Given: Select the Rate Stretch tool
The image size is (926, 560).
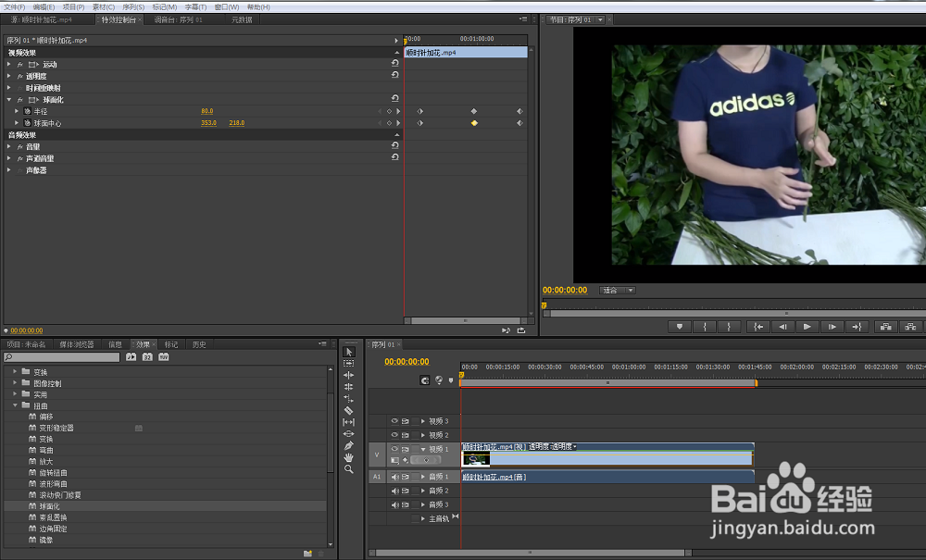Looking at the screenshot, I should 348,399.
